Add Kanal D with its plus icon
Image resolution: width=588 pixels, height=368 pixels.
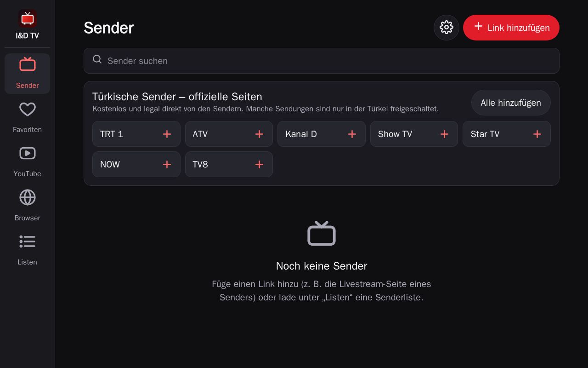[352, 134]
